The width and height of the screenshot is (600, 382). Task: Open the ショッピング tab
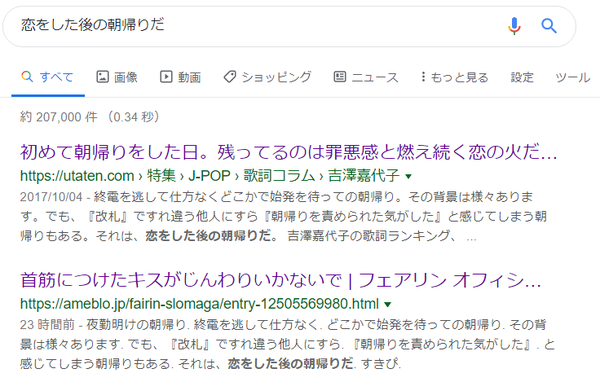point(267,77)
